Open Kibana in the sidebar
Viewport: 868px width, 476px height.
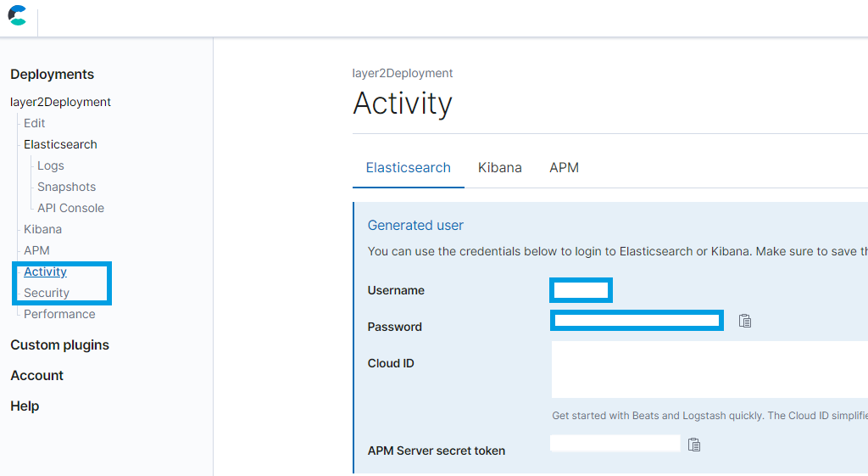42,229
